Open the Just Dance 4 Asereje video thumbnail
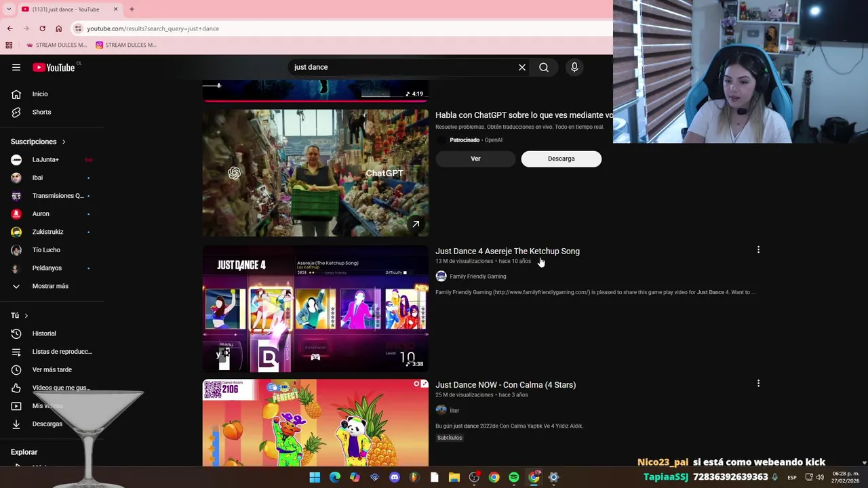This screenshot has width=868, height=488. 315,308
